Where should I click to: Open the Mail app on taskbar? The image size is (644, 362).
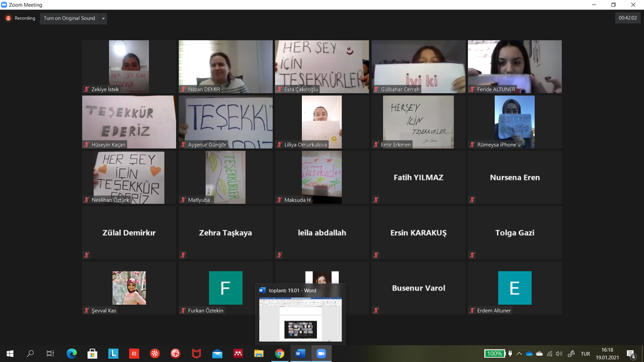tap(217, 354)
